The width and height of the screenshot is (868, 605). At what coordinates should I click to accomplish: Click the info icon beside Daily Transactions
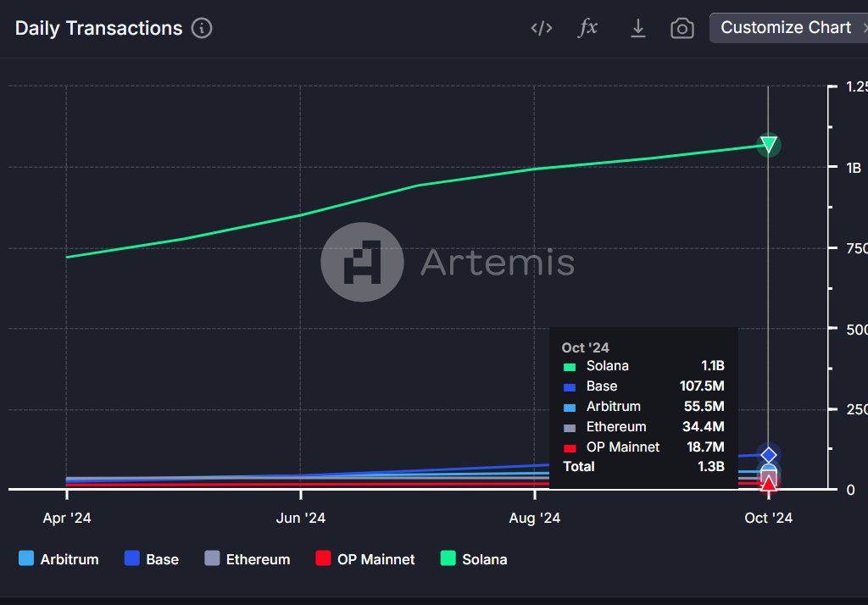click(202, 28)
